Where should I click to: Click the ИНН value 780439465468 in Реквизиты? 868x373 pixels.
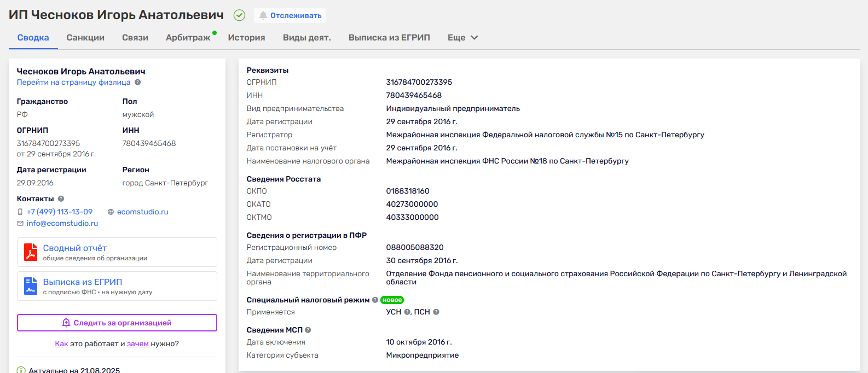coord(414,96)
